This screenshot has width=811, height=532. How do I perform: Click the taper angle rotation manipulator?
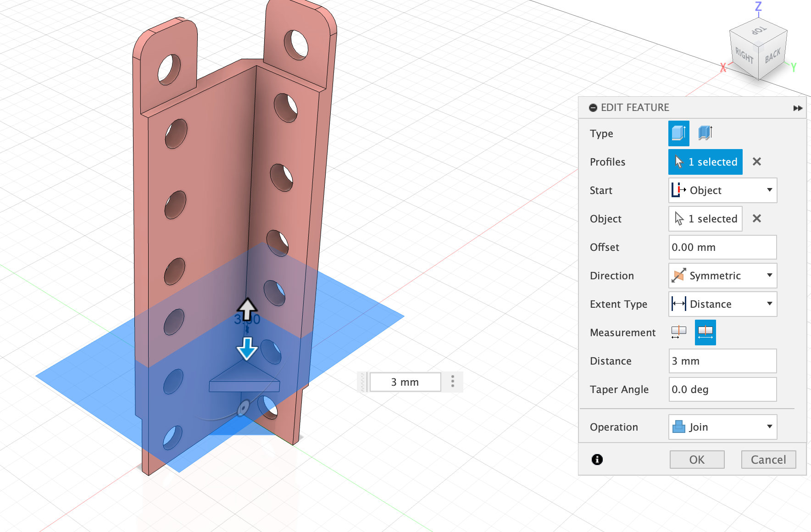(x=243, y=408)
